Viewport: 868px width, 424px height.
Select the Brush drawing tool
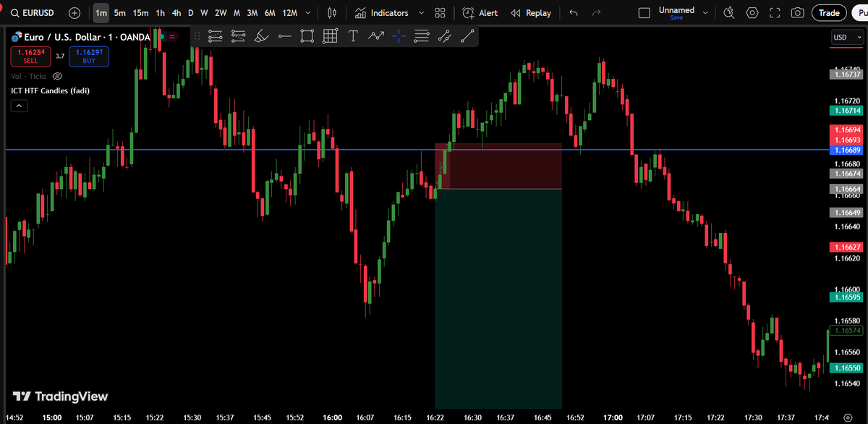pyautogui.click(x=261, y=36)
